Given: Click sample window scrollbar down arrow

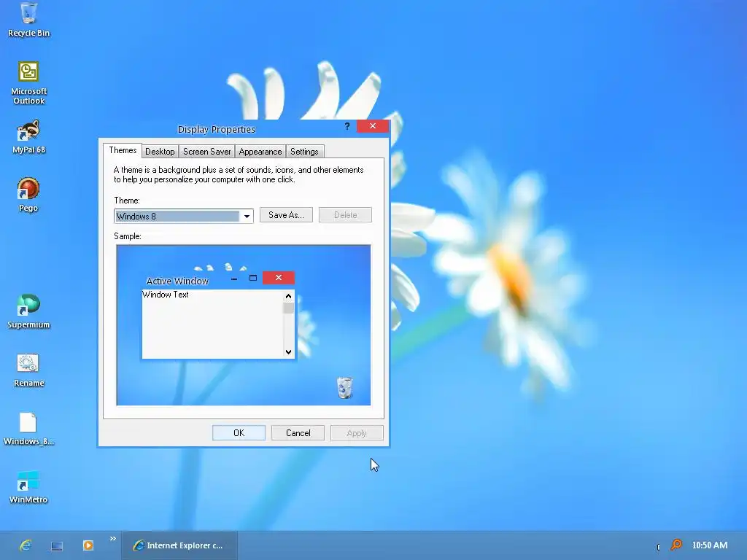Looking at the screenshot, I should pyautogui.click(x=288, y=352).
